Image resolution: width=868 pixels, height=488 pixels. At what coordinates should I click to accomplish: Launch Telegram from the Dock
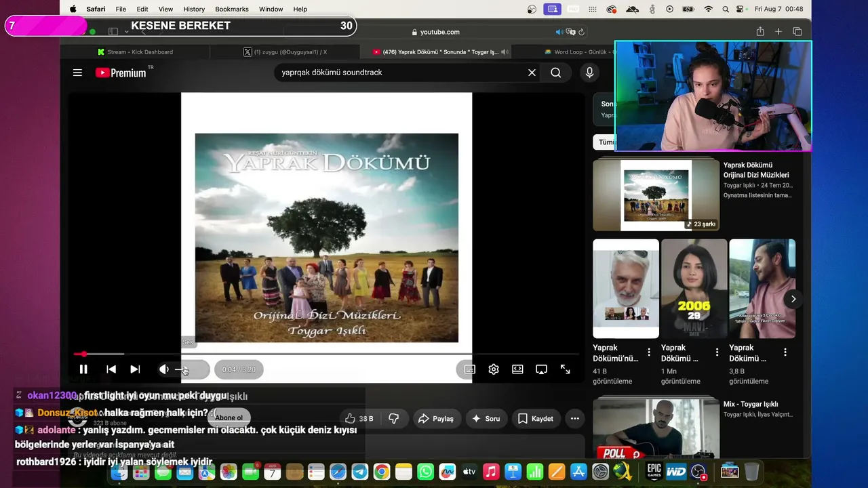coord(359,472)
